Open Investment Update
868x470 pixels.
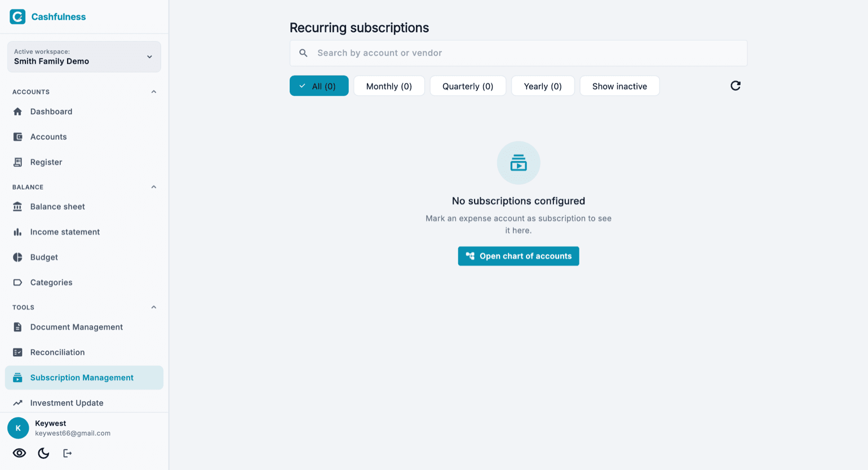[84, 403]
